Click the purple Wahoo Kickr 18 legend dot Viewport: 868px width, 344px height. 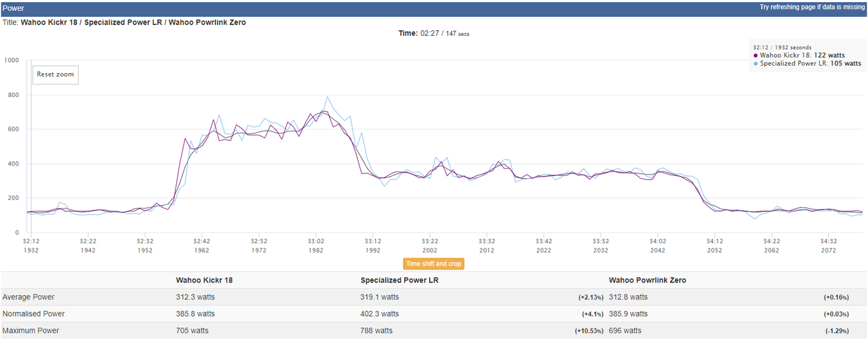[755, 56]
